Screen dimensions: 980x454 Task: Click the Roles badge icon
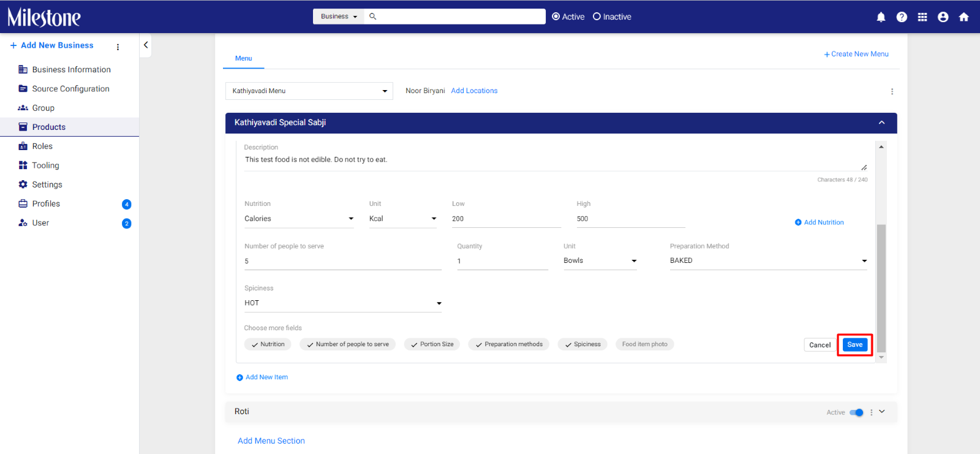coord(23,146)
